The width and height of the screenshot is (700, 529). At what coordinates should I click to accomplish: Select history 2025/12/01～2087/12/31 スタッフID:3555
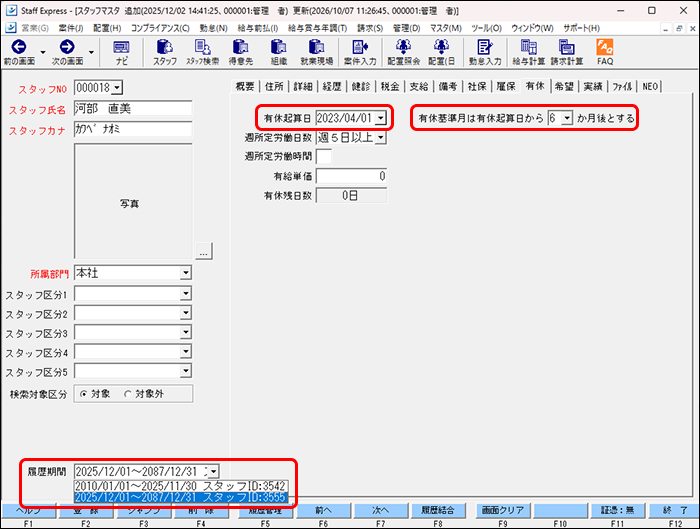tap(180, 497)
